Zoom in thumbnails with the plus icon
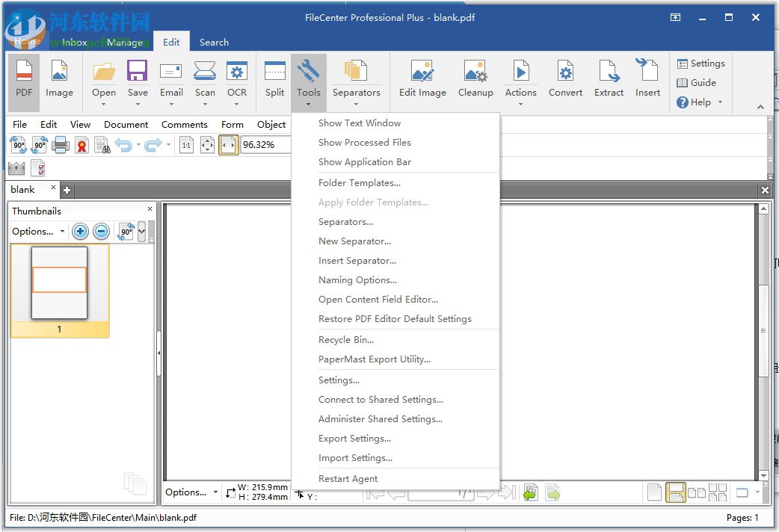779x532 pixels. tap(81, 232)
